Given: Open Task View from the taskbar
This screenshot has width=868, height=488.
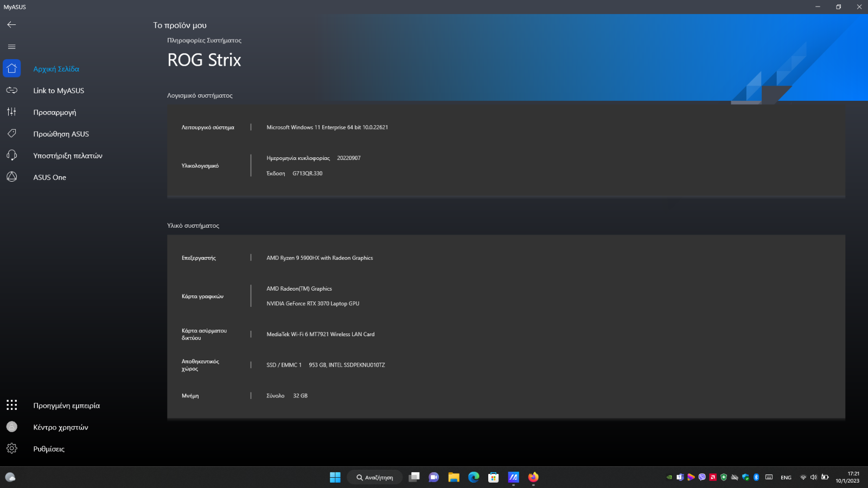Looking at the screenshot, I should 414,477.
